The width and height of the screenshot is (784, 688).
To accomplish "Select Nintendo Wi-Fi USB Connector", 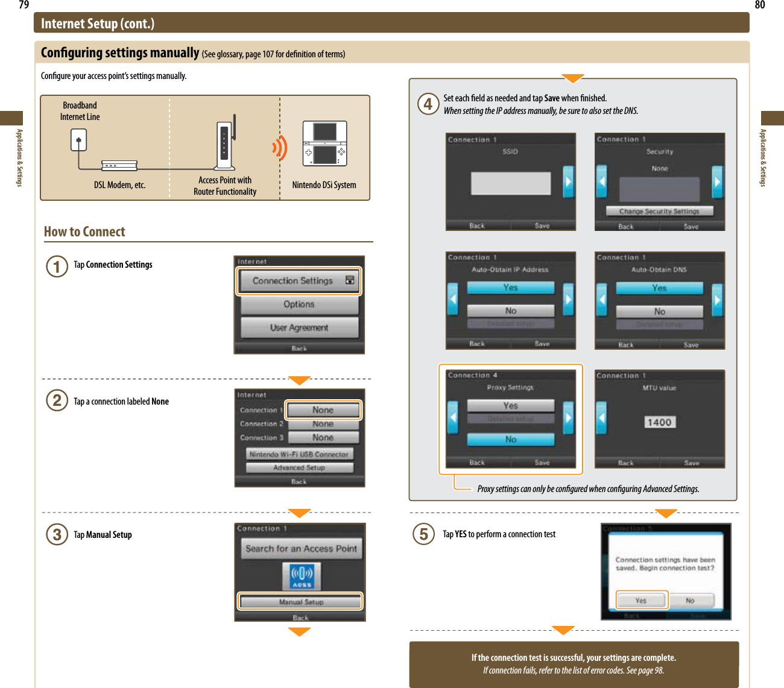I will point(299,454).
